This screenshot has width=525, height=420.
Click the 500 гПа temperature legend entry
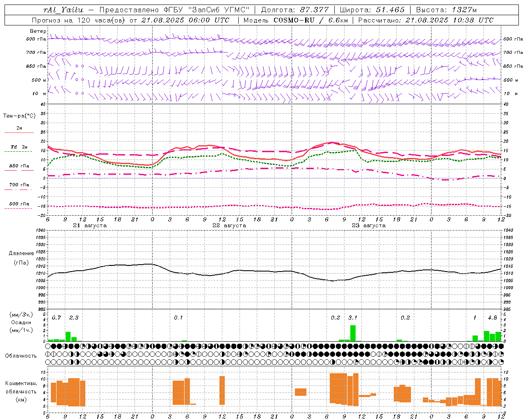[x=19, y=204]
